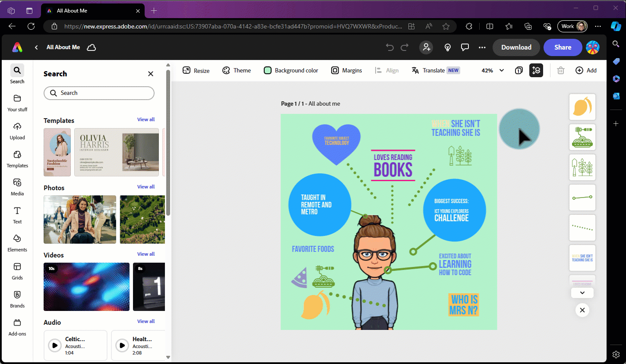Expand the zoom level dropdown at 42%

pyautogui.click(x=493, y=70)
